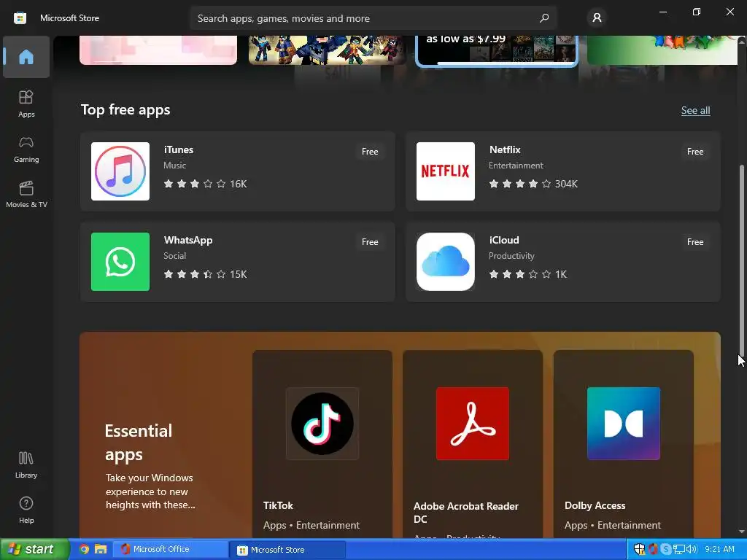Open the green colorful banner thumbnail
Screen dimensions: 747x560
[662, 50]
